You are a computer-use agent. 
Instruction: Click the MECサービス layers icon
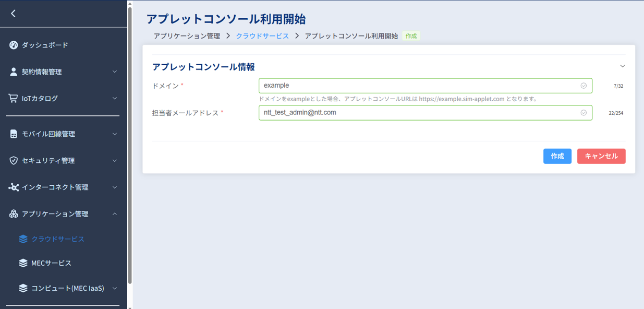coord(23,263)
